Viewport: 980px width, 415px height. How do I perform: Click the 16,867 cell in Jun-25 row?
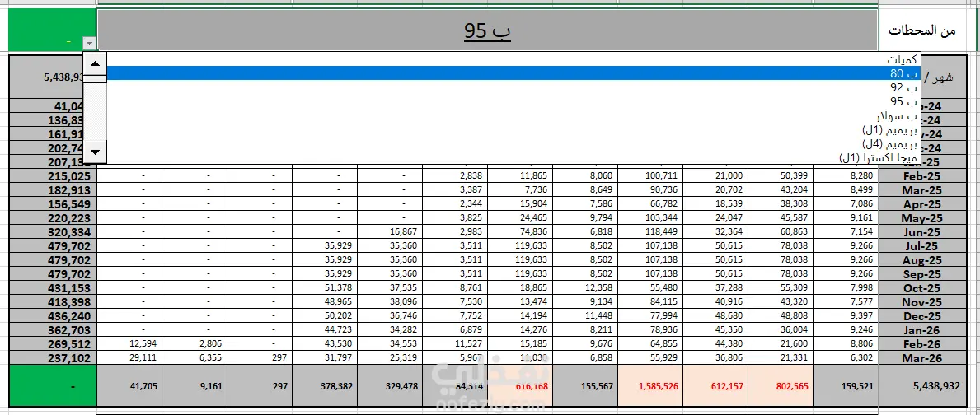(392, 232)
